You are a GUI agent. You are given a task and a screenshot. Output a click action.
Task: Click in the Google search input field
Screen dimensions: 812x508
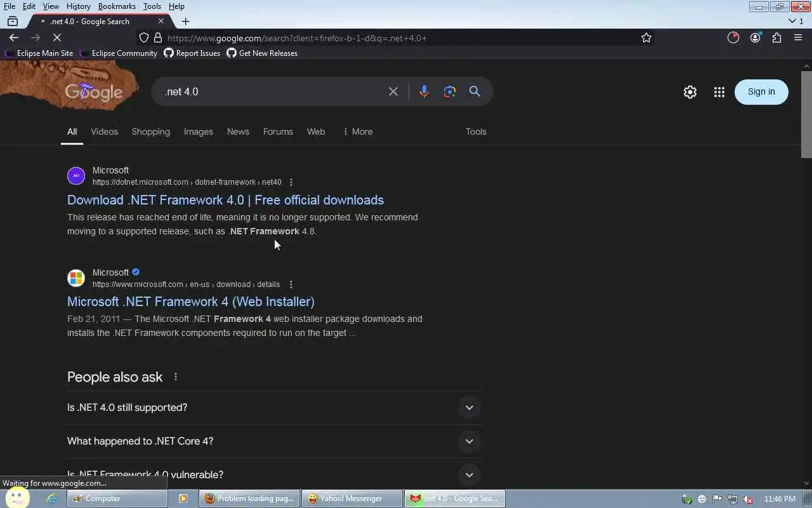coord(273,91)
